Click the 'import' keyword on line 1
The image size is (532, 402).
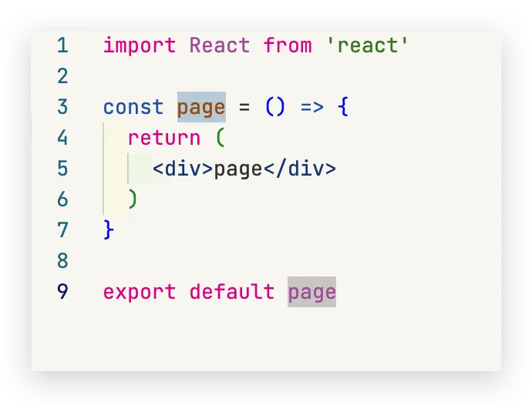point(140,45)
